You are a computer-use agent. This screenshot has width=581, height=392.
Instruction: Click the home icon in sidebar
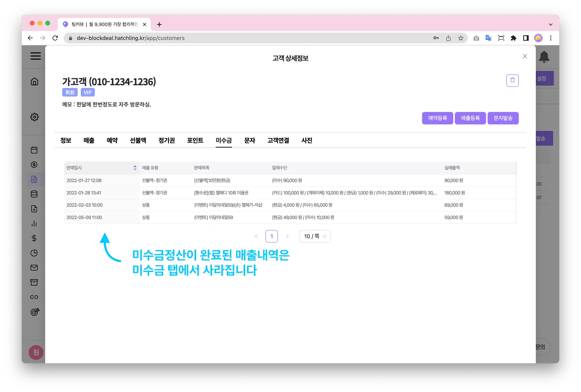click(x=34, y=82)
